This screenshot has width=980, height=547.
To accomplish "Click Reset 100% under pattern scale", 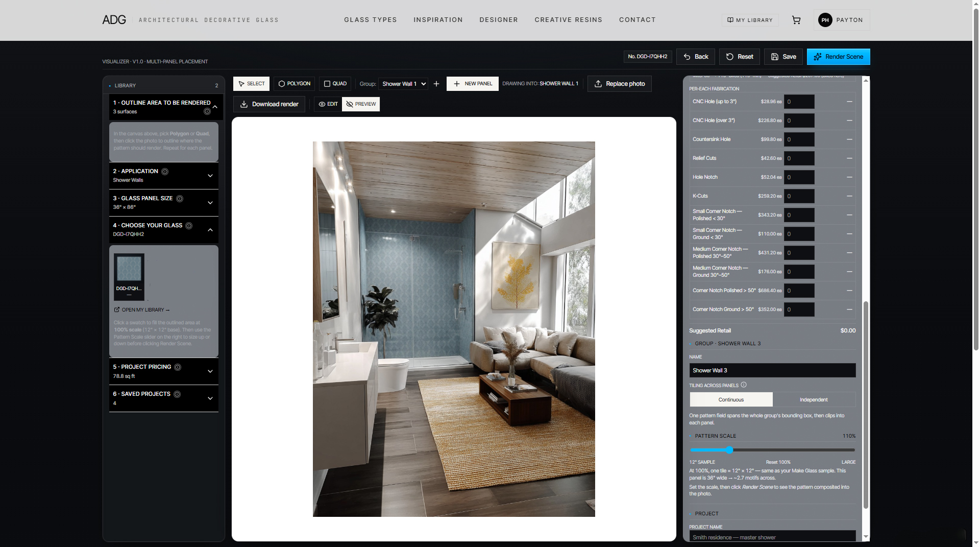I will (778, 462).
